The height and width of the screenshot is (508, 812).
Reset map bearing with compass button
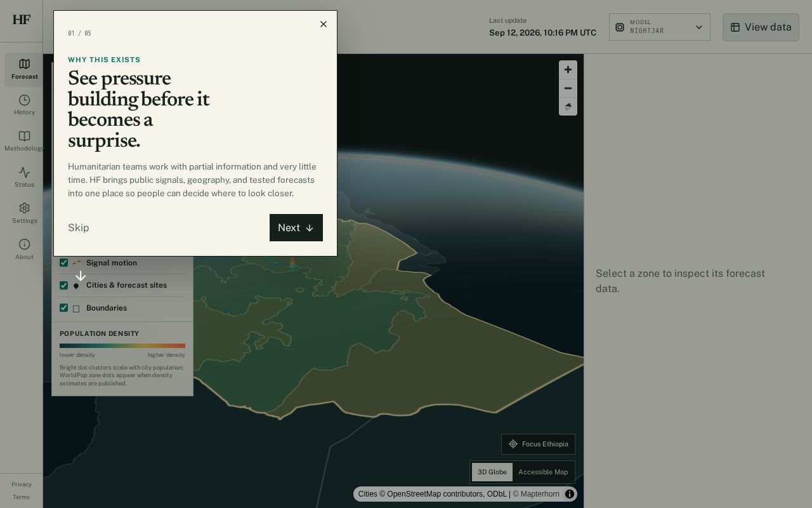568,107
